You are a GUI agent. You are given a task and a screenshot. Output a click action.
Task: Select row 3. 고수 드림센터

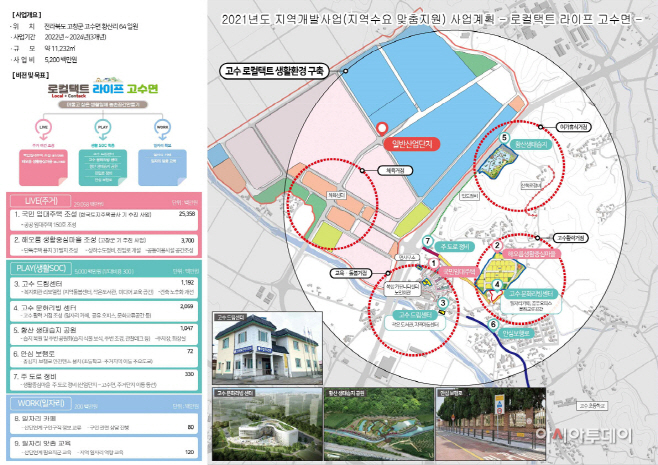[104, 287]
